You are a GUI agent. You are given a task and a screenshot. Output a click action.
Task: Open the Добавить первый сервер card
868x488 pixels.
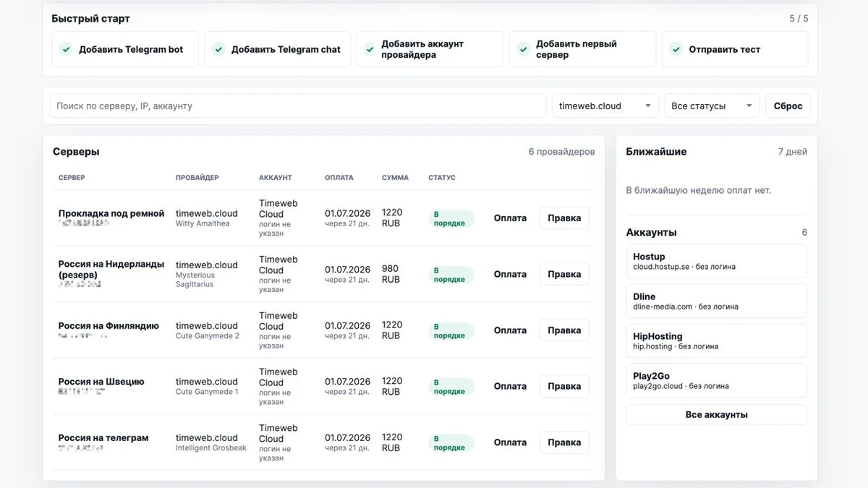point(583,49)
